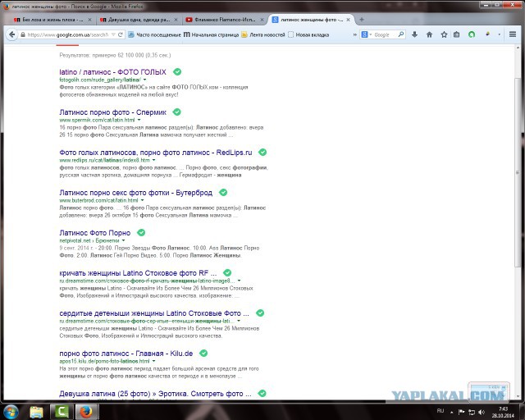Show bookmarks list with the clipboard icon

(456, 34)
